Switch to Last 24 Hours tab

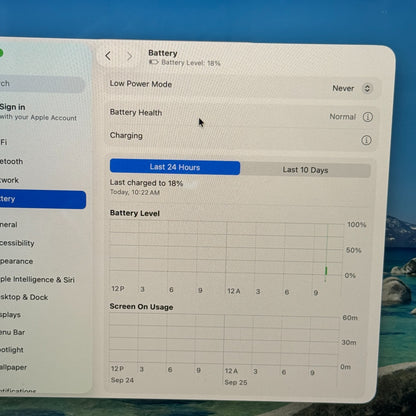(x=175, y=167)
